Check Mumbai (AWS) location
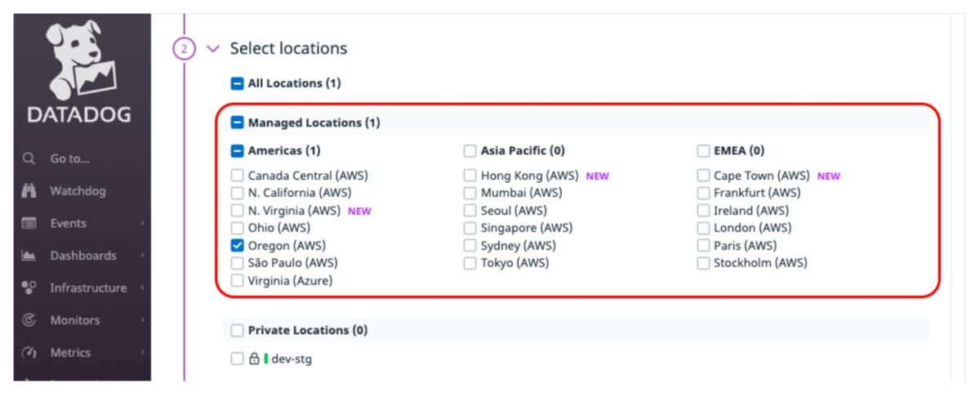 pos(470,193)
